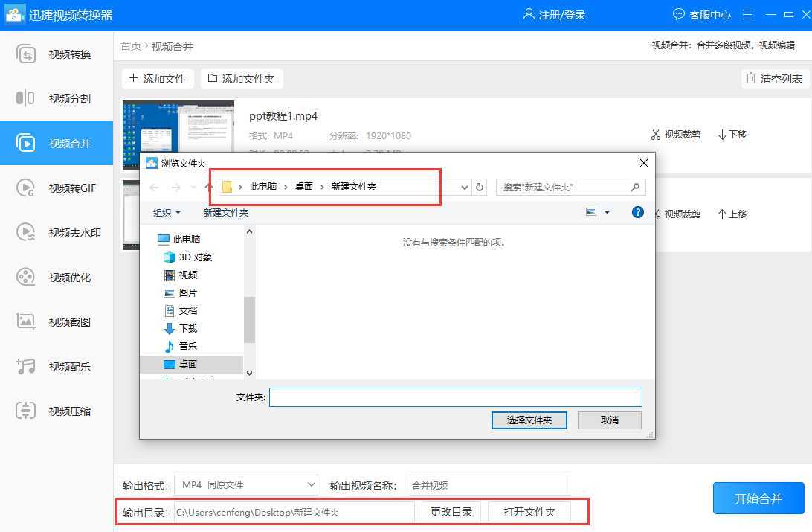Open the hamburger menu in title bar
Viewport: 812px width, 532px height.
[747, 14]
